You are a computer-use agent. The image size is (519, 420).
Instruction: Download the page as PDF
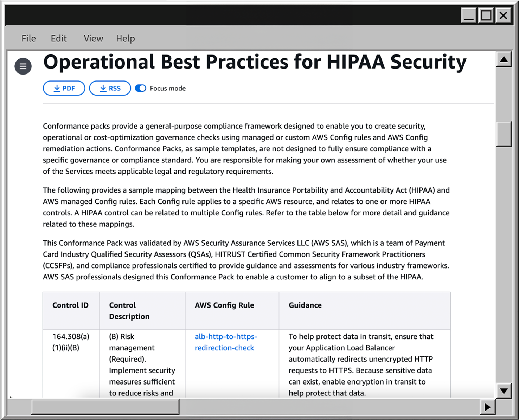(x=64, y=88)
